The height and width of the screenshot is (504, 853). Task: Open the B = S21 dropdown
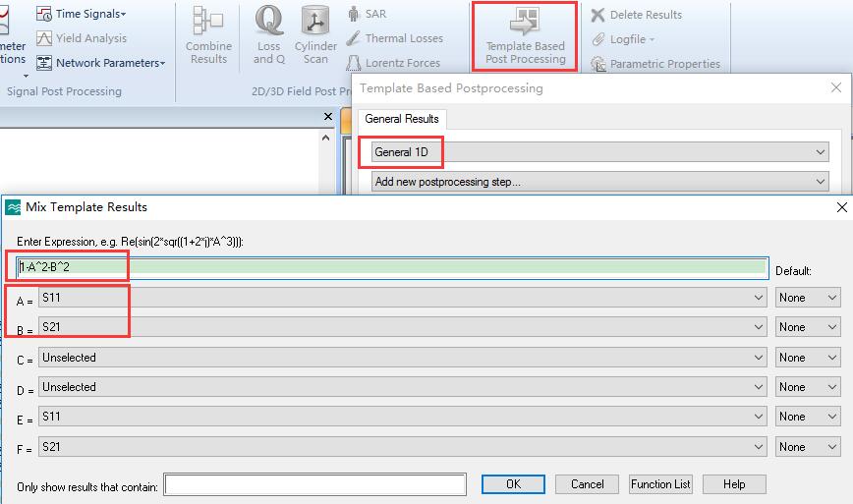(403, 327)
